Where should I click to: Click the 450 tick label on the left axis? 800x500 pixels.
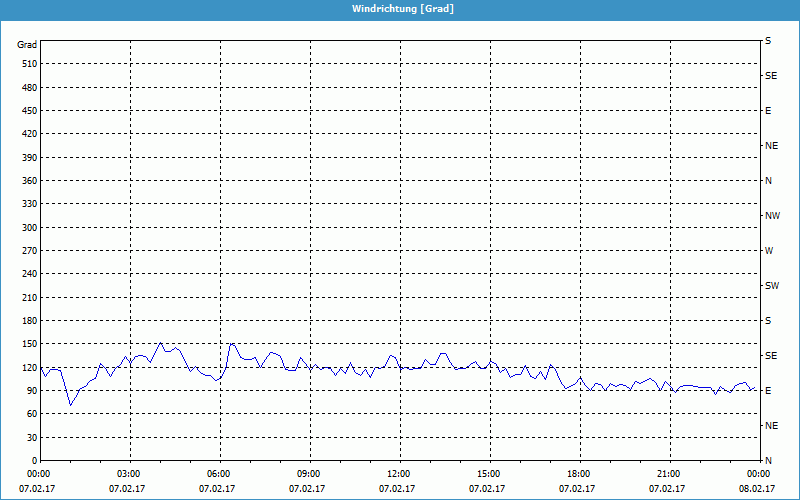tap(28, 111)
